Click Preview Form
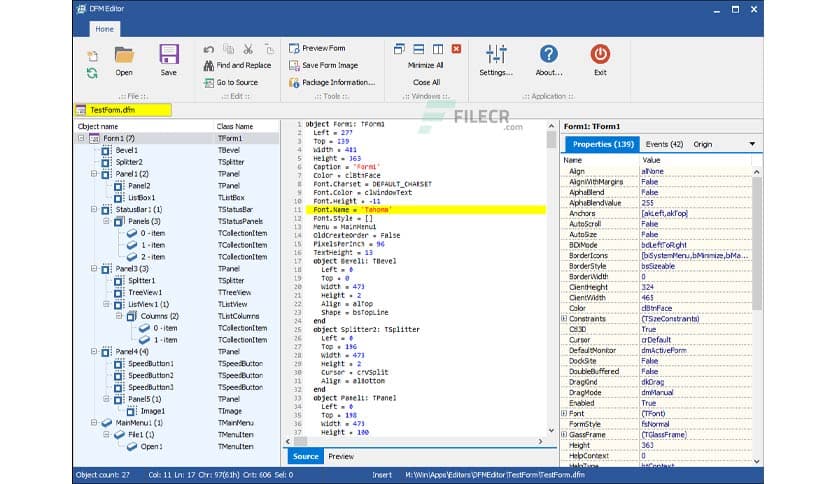Screen dimensions: 836x484 pos(317,48)
